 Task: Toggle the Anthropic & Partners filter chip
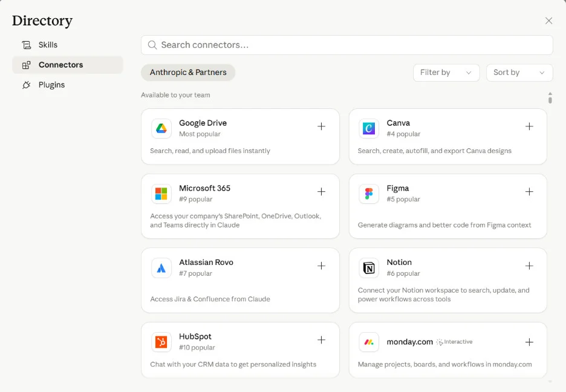coord(188,73)
